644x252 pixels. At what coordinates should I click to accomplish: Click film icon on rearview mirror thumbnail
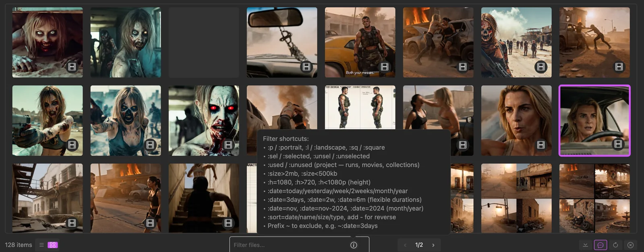click(306, 67)
